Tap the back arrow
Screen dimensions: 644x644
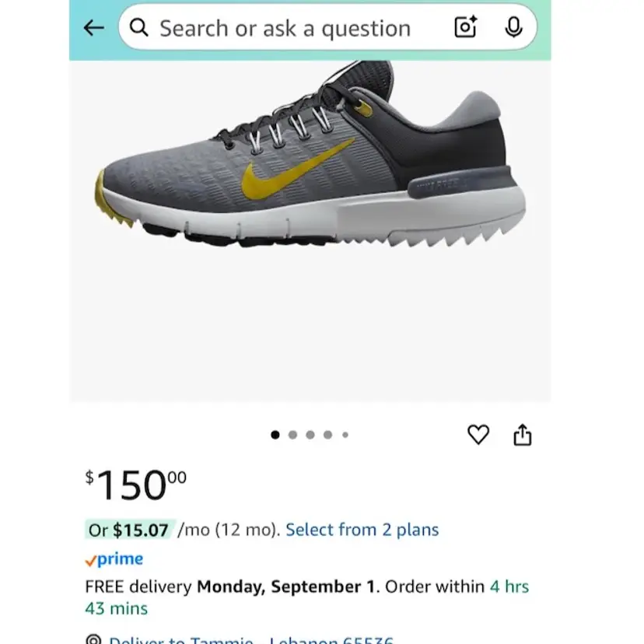[93, 28]
